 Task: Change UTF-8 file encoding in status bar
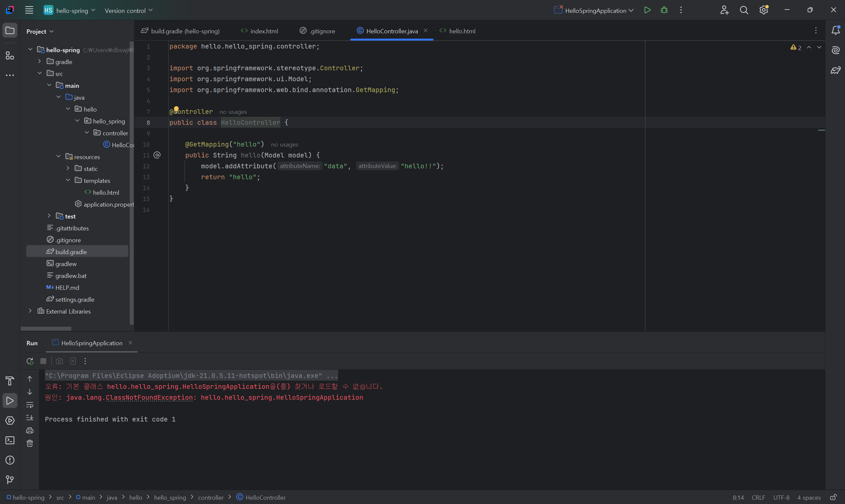(x=781, y=497)
